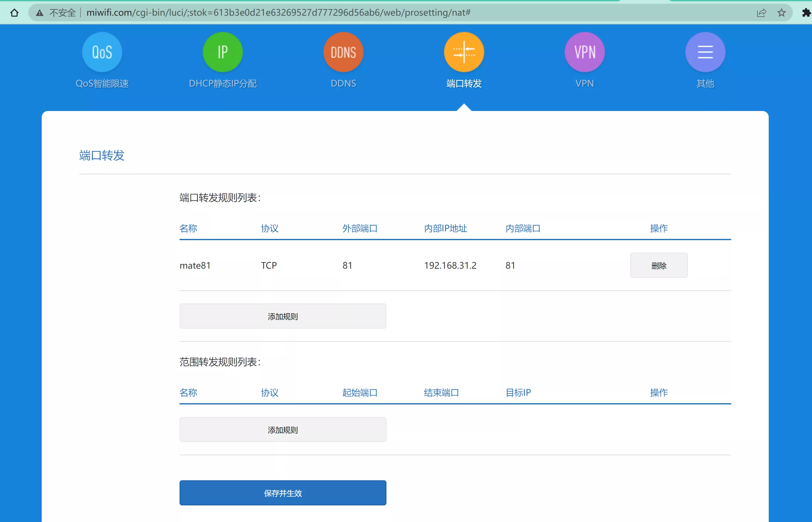Click the DHCP静态IP分配 tab label

[x=223, y=83]
